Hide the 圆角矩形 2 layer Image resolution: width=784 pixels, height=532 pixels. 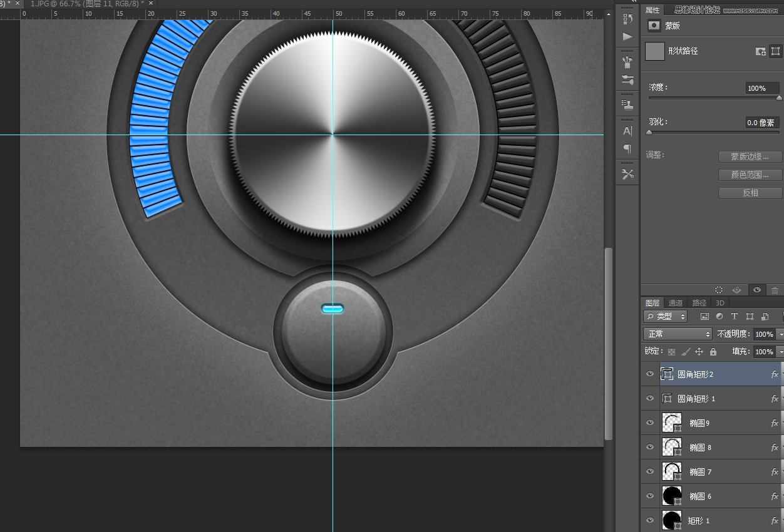[x=650, y=374]
